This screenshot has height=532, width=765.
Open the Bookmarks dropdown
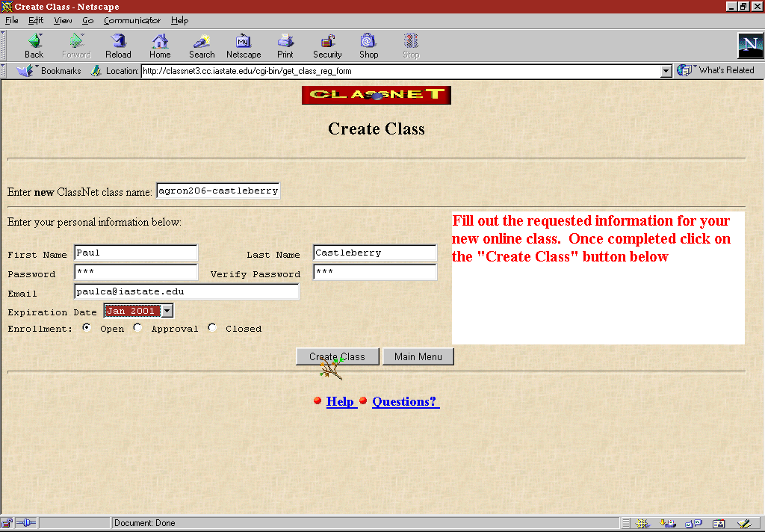[x=52, y=71]
